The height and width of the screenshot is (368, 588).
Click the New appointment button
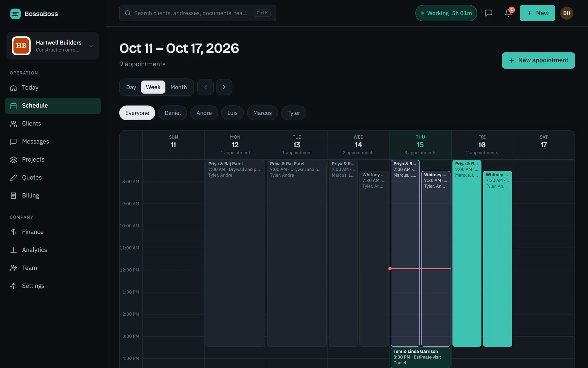(x=538, y=61)
